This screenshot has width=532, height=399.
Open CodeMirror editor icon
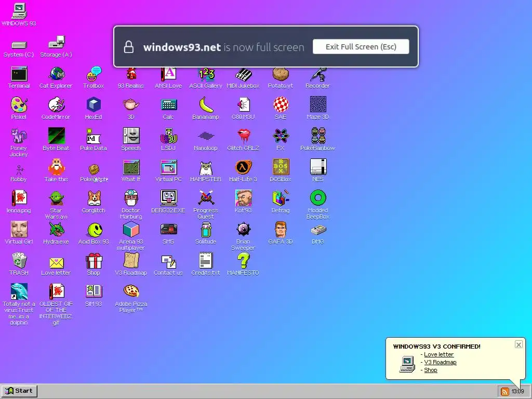56,105
